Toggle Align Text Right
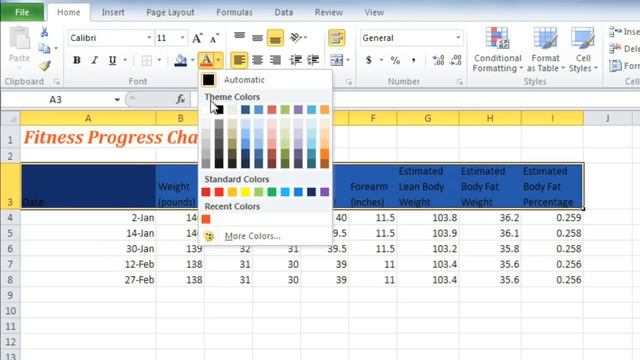640x360 pixels. click(275, 60)
